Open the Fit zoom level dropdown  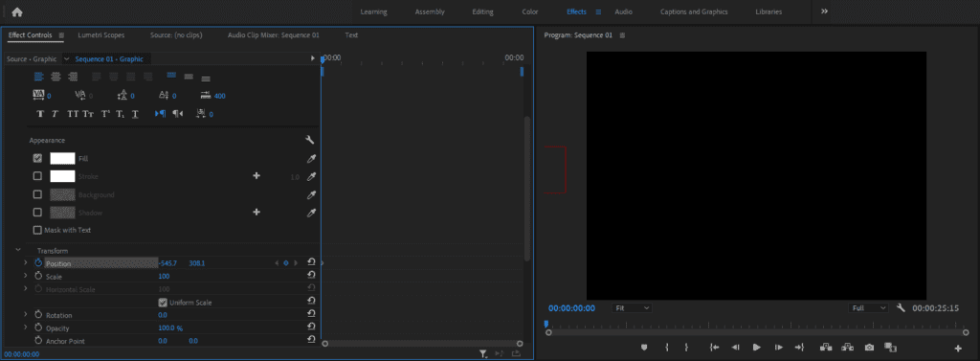632,307
